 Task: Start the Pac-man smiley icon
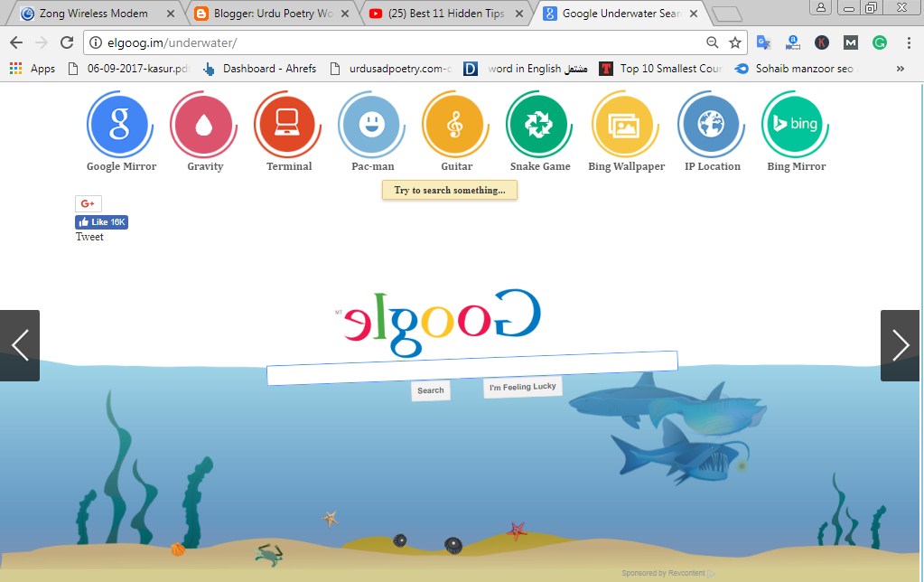(372, 125)
